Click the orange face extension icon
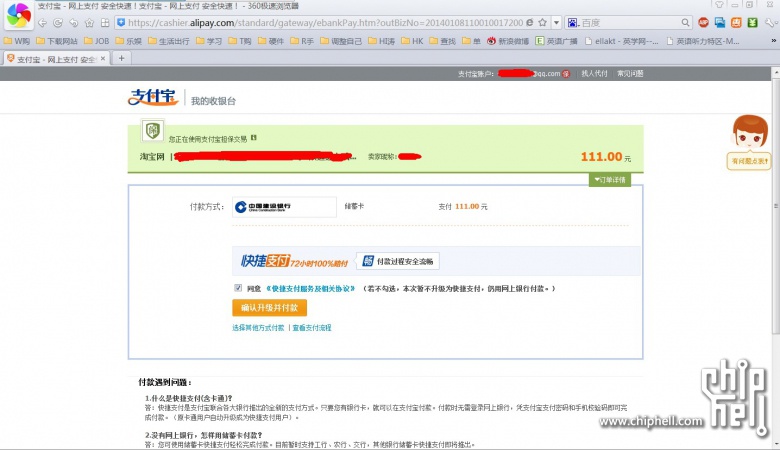 pyautogui.click(x=736, y=22)
